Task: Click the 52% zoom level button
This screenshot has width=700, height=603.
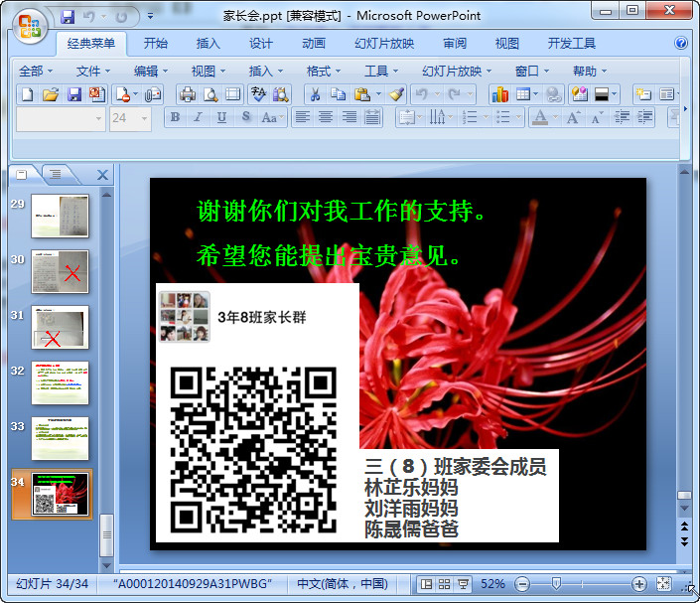Action: click(492, 584)
